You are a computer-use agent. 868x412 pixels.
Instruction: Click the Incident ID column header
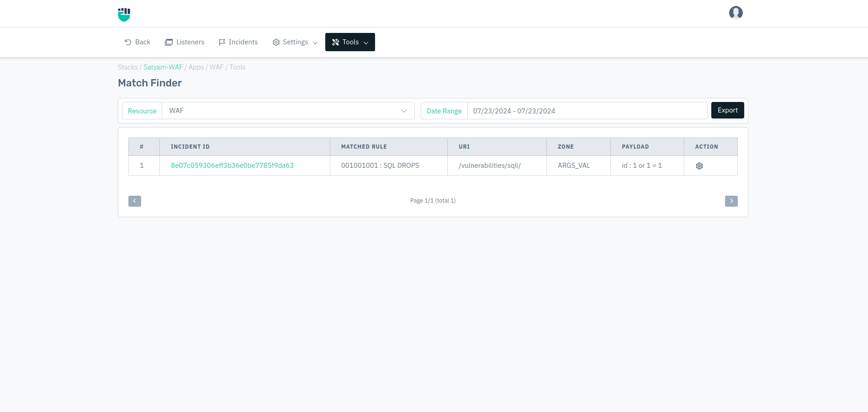click(245, 147)
